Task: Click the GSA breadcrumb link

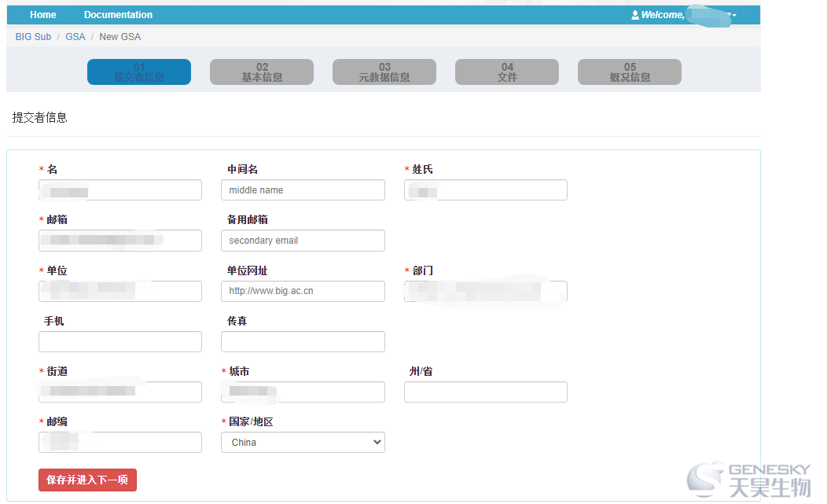Action: pos(75,37)
